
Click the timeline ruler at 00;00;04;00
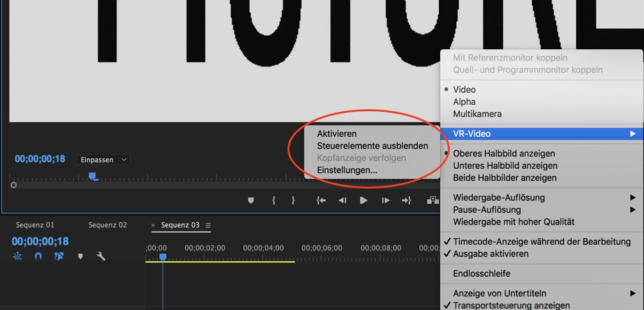pyautogui.click(x=263, y=248)
